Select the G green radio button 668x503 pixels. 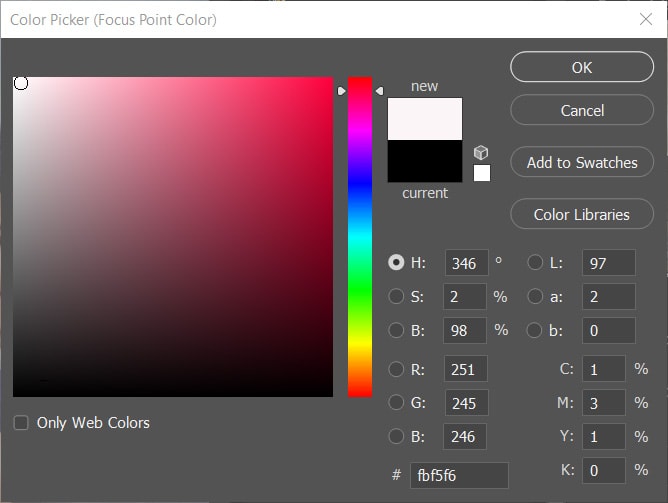coord(396,403)
